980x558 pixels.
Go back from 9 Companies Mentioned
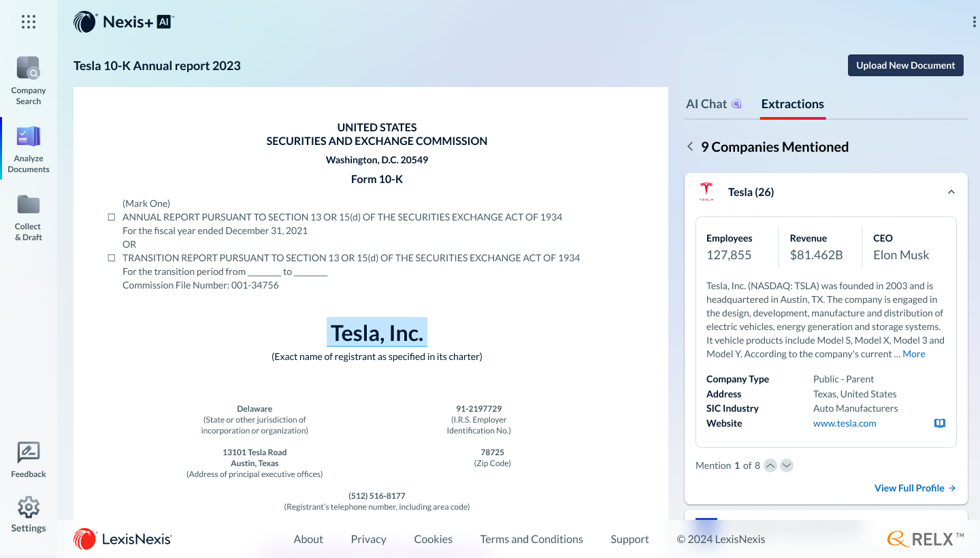(690, 147)
